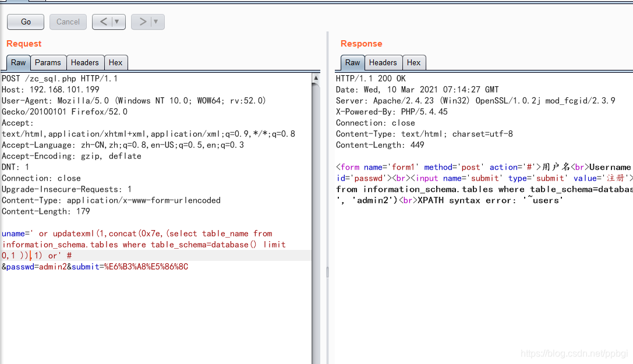
Task: Go forward in request history
Action: tap(142, 22)
